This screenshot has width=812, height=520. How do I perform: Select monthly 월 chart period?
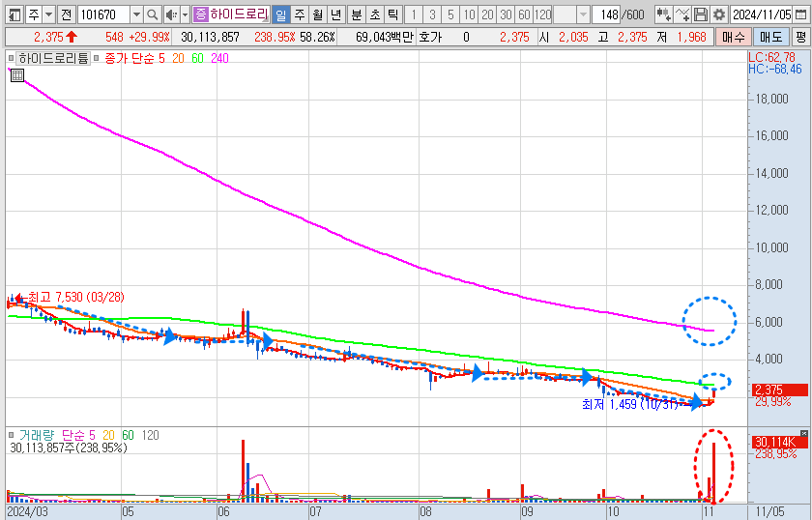[317, 14]
